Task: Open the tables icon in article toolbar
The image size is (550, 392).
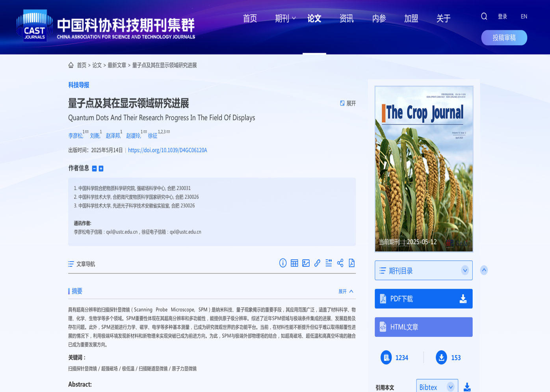Action: (294, 263)
